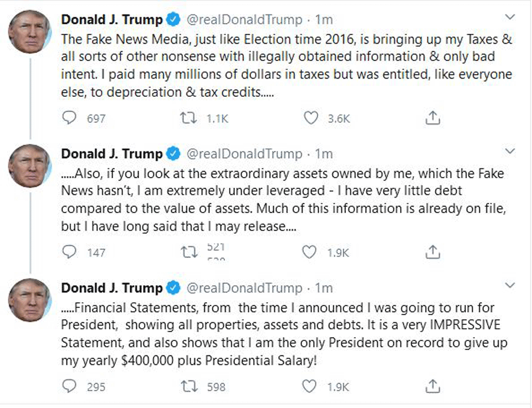Open the chevron menu on third tweet
Viewport: 532px width, 408px height.
[510, 286]
